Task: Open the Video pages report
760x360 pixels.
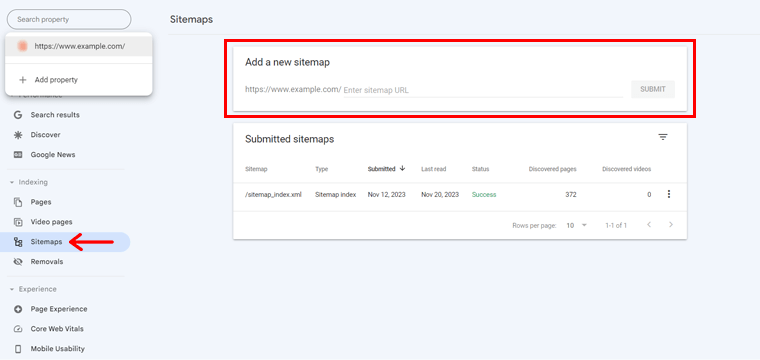Action: 51,222
